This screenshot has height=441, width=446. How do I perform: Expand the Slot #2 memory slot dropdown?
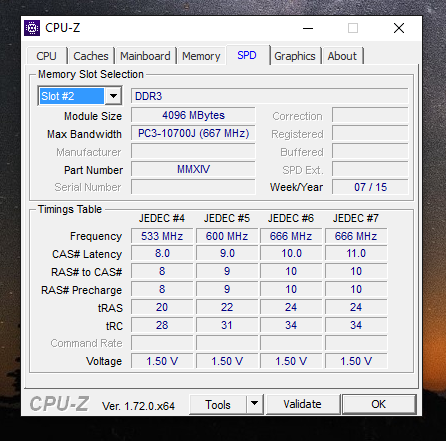(113, 96)
